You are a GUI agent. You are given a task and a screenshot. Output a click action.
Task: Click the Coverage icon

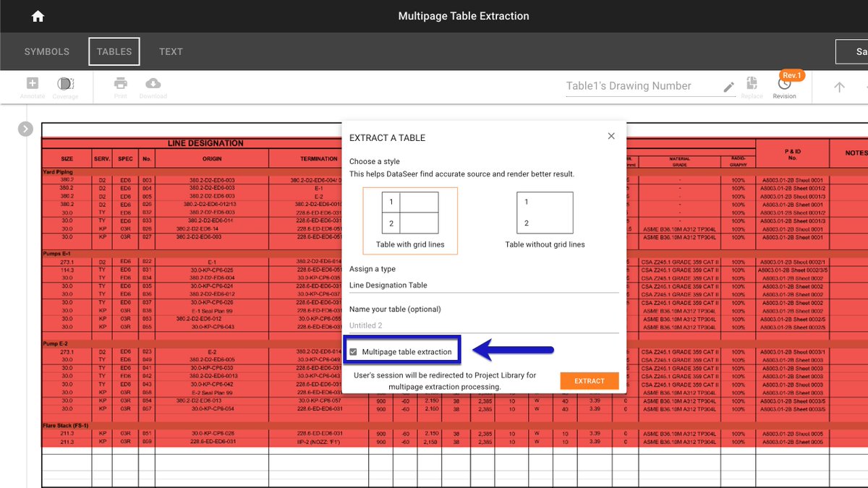(65, 83)
